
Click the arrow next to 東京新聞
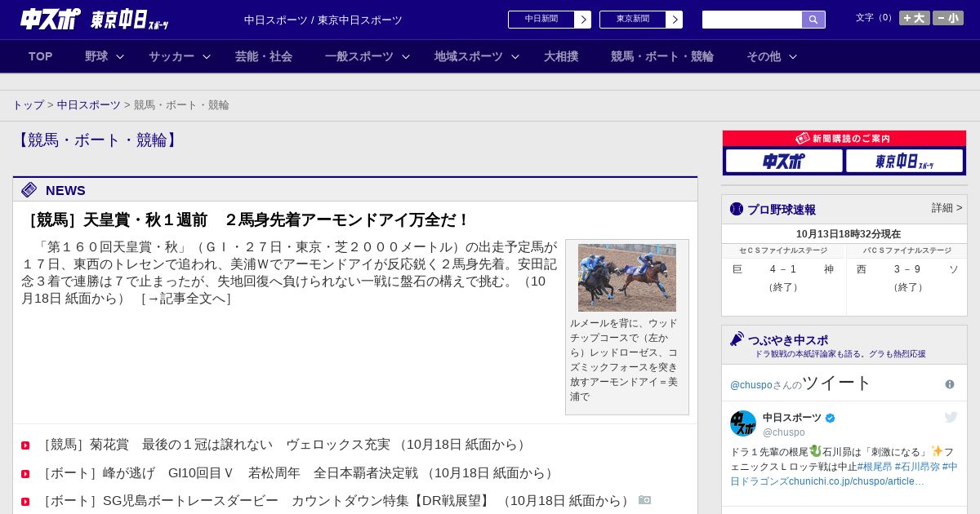click(x=675, y=20)
